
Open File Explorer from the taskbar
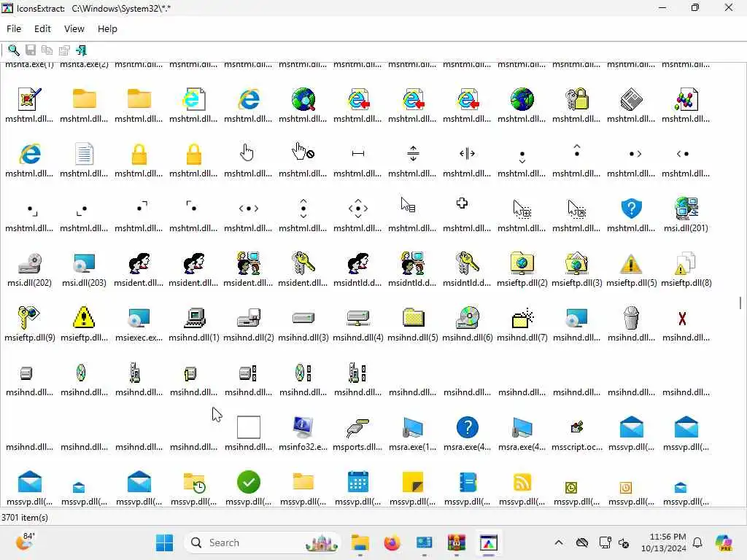tap(360, 542)
